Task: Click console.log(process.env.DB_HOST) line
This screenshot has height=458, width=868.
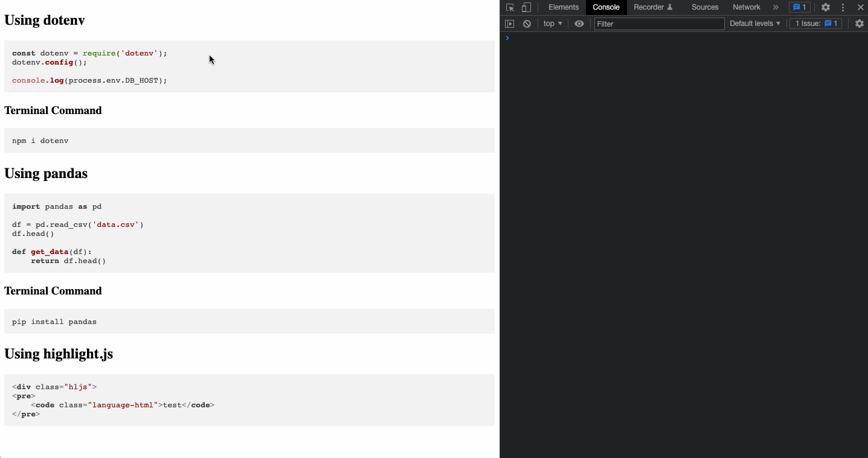Action: click(x=89, y=80)
